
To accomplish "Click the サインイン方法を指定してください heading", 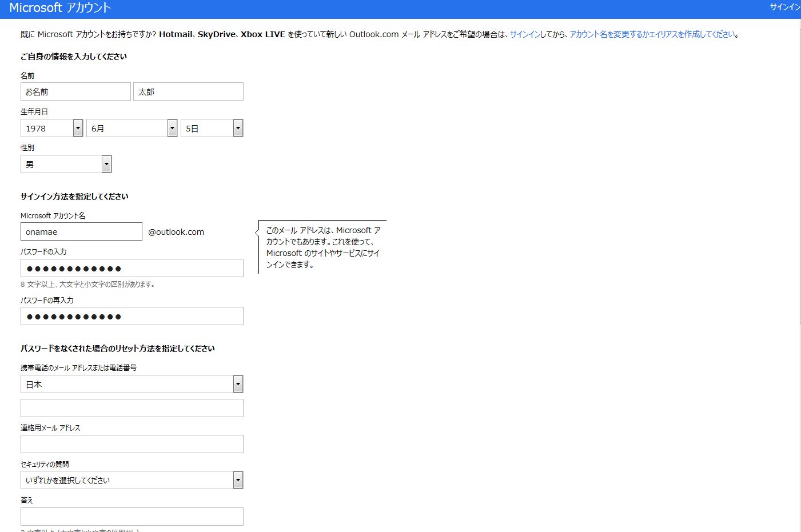I will click(x=74, y=197).
